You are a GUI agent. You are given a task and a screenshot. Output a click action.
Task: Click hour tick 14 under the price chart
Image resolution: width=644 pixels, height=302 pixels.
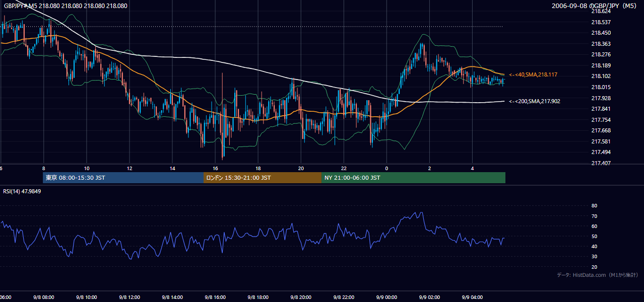172,168
